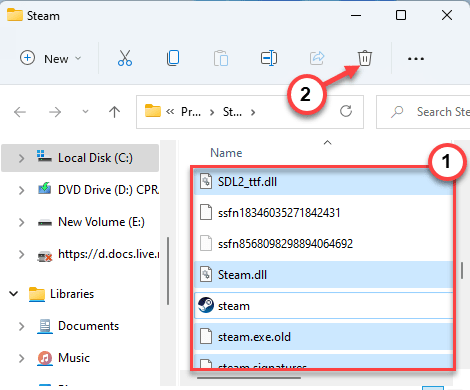Click the steam.exe.old blank file icon

tap(206, 336)
